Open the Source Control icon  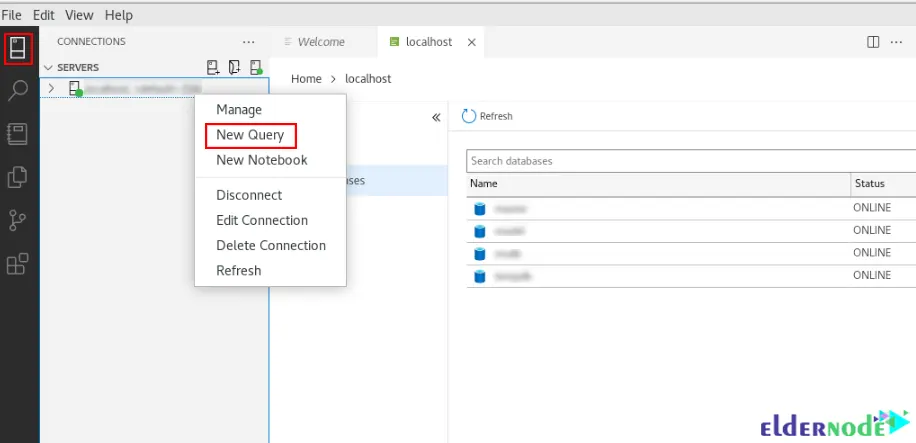click(18, 220)
